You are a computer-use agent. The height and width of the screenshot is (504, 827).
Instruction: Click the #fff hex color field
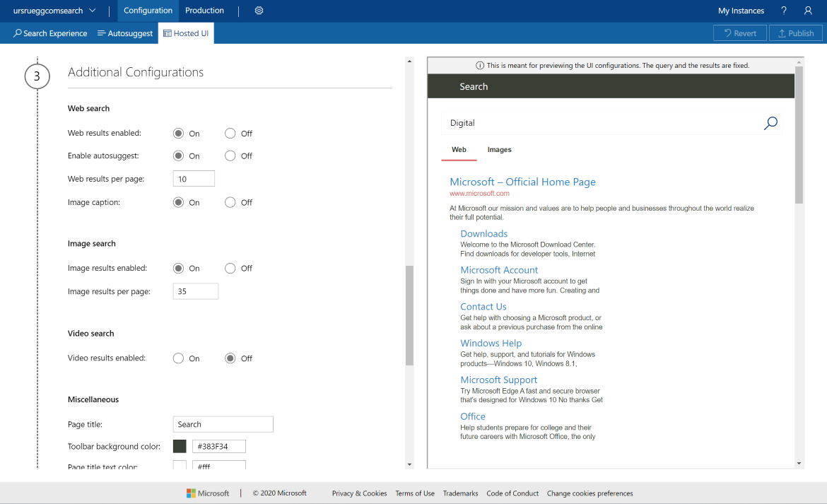coord(219,465)
